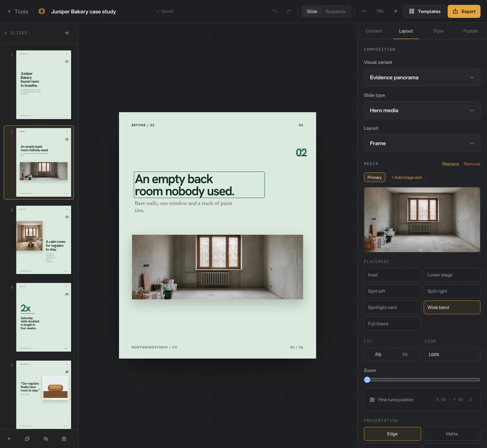The height and width of the screenshot is (448, 487).
Task: Select the empty room image on canvas
Action: [x=217, y=267]
